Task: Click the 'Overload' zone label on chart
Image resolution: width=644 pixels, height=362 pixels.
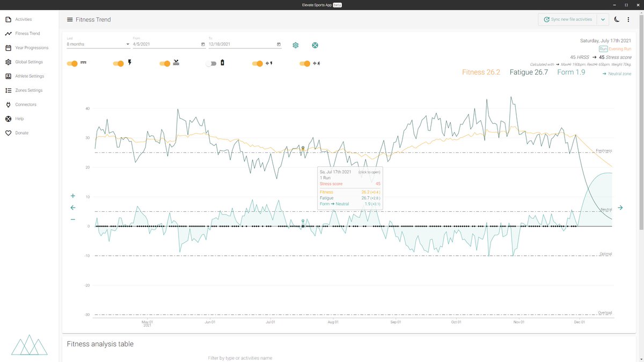Action: pos(605,313)
